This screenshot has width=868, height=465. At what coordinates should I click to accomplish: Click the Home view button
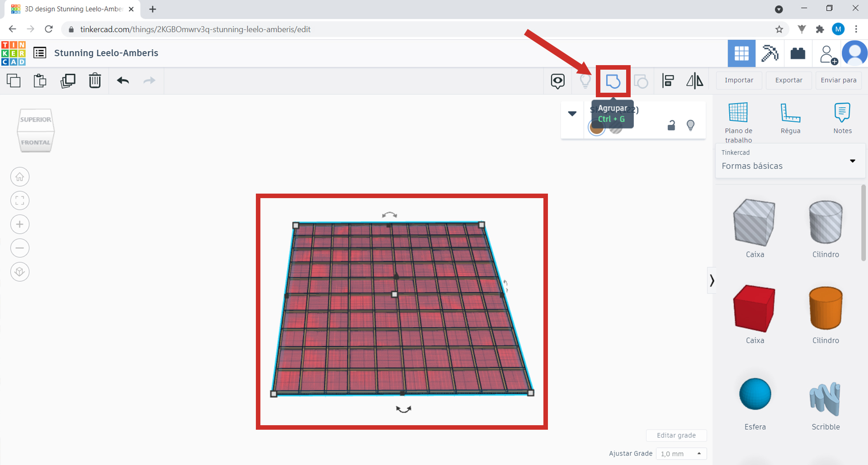click(x=20, y=177)
